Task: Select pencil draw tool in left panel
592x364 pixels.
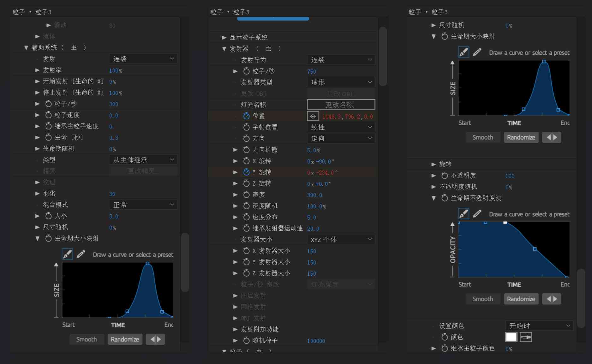Action: 81,254
